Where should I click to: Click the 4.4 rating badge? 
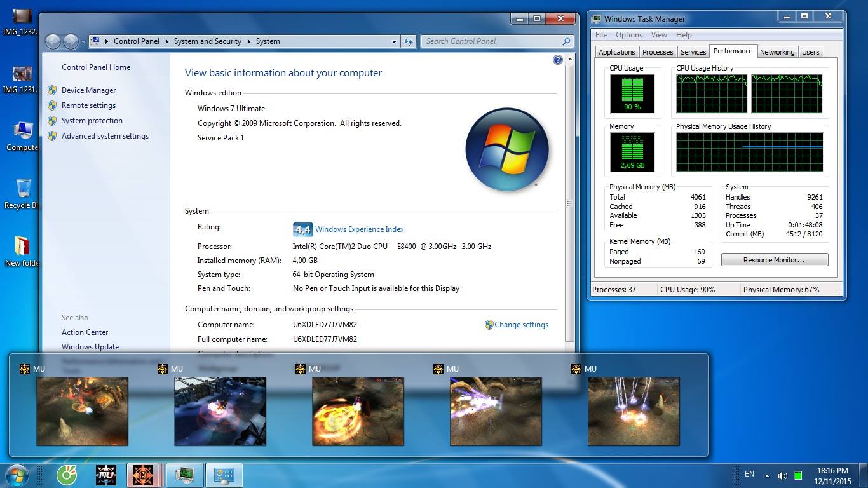[302, 229]
